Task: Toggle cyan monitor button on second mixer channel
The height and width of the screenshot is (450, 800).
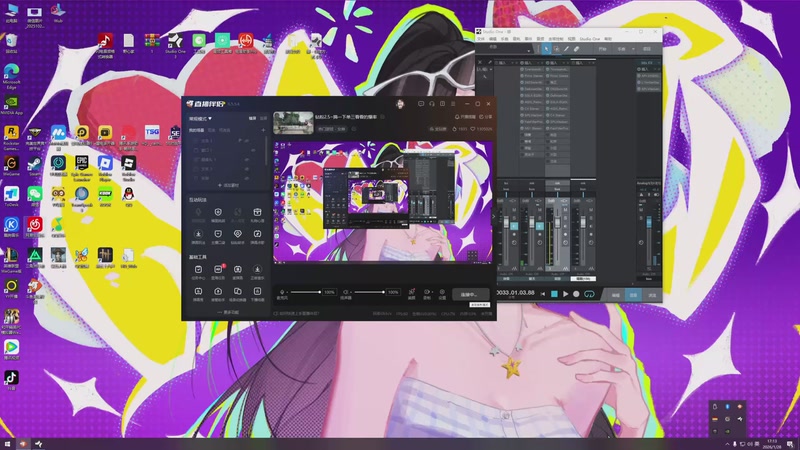Action: pyautogui.click(x=540, y=226)
